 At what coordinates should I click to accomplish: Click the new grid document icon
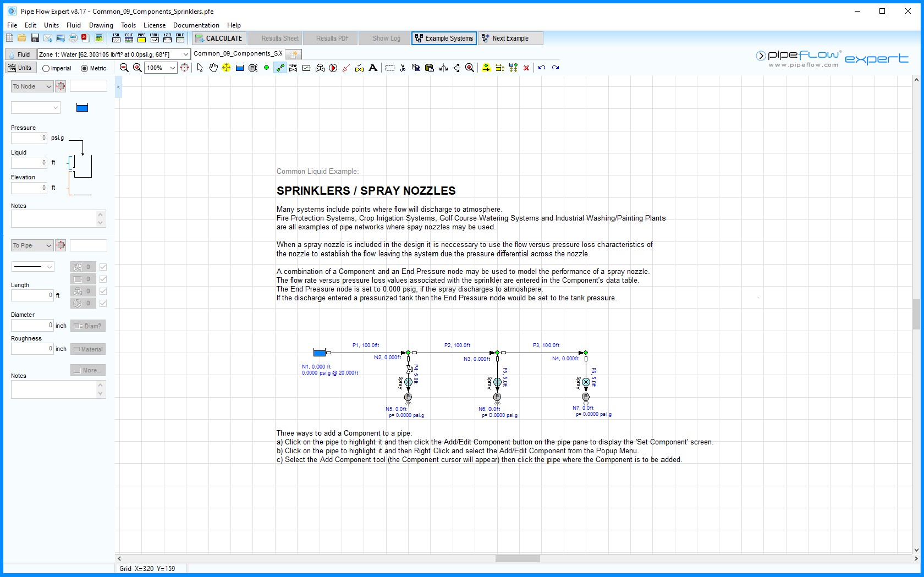(x=9, y=38)
